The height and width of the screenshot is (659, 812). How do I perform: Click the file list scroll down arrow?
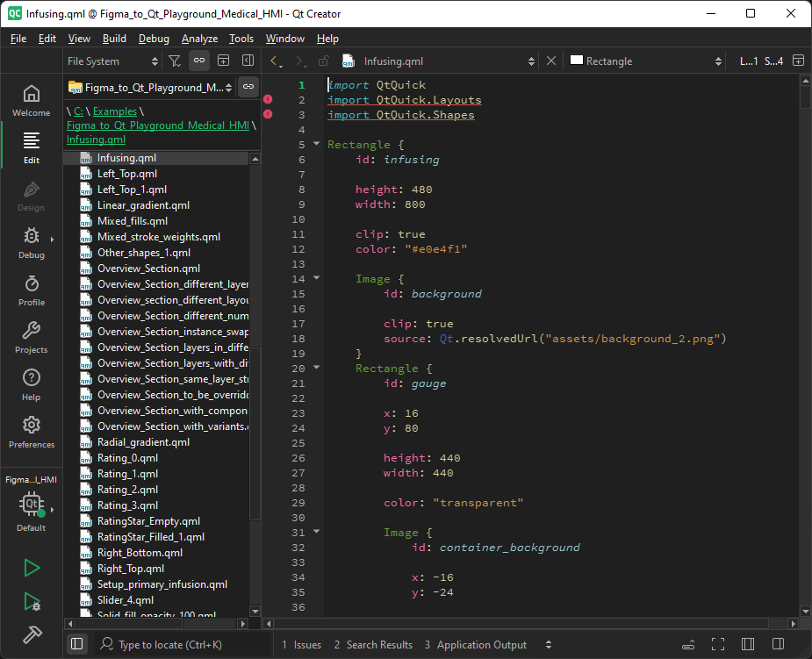pyautogui.click(x=255, y=612)
